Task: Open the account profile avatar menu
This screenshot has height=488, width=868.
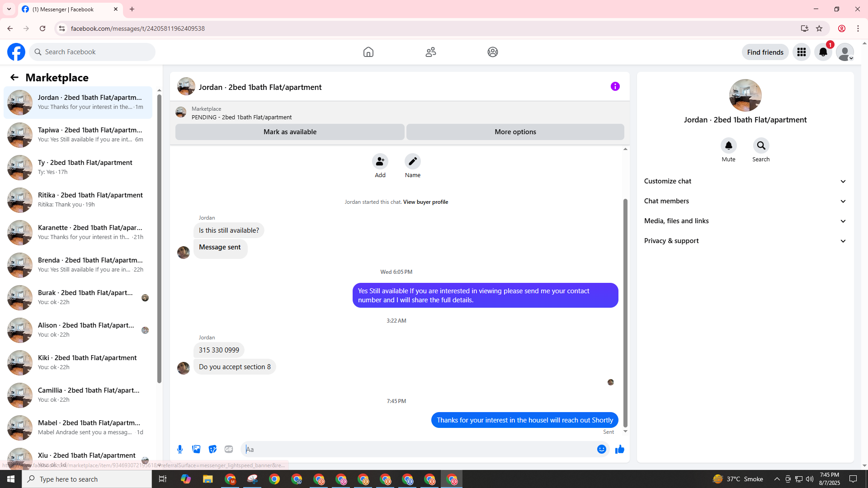Action: (845, 52)
